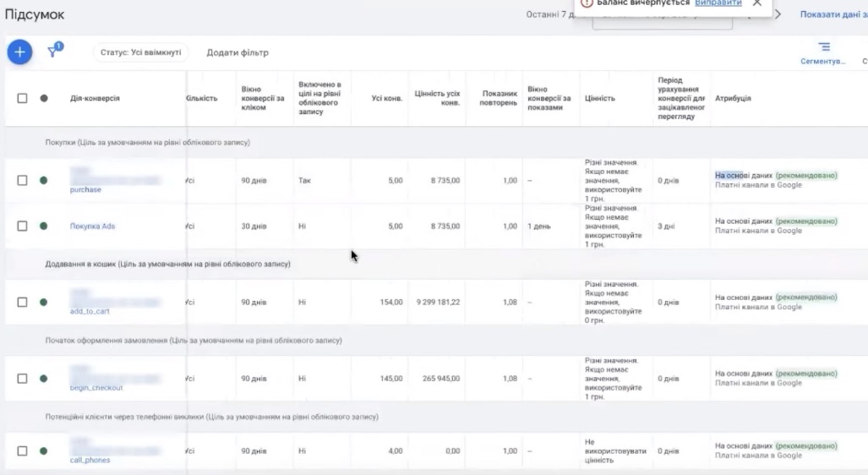868x475 pixels.
Task: Click the blue plus button to add conversion
Action: point(19,52)
